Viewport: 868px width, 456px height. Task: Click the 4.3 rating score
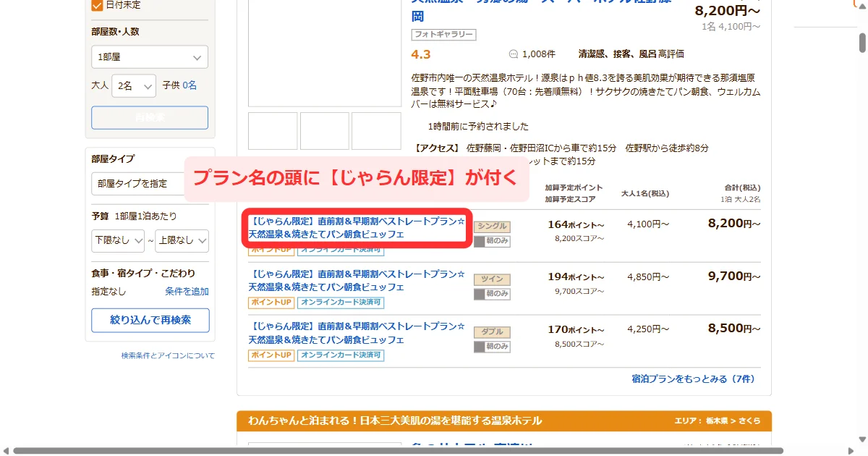420,54
